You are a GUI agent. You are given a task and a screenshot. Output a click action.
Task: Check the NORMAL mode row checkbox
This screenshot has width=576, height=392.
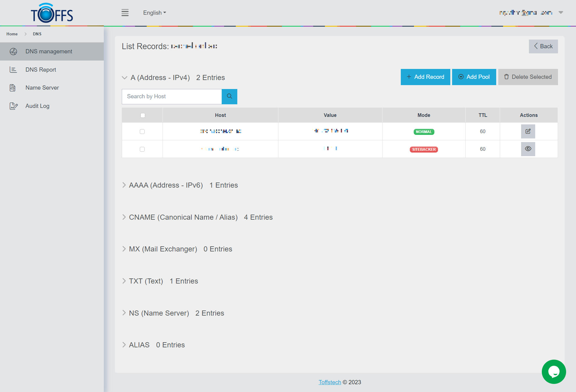coord(142,132)
